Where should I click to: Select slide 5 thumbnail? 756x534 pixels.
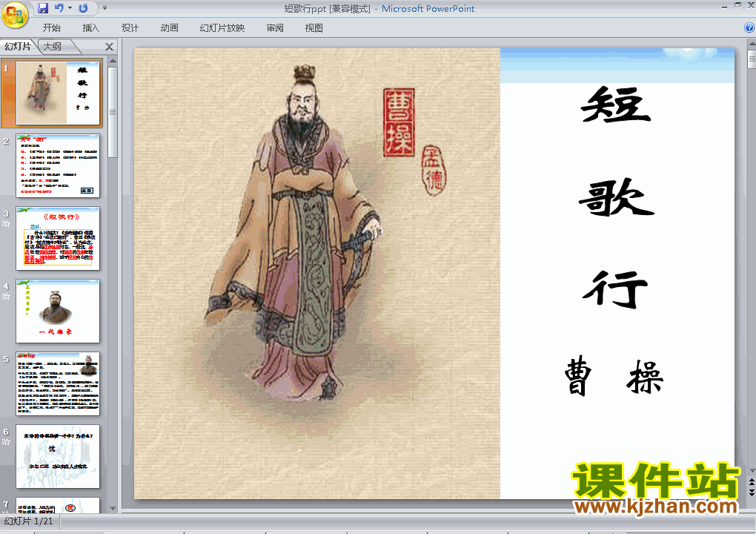coord(58,384)
